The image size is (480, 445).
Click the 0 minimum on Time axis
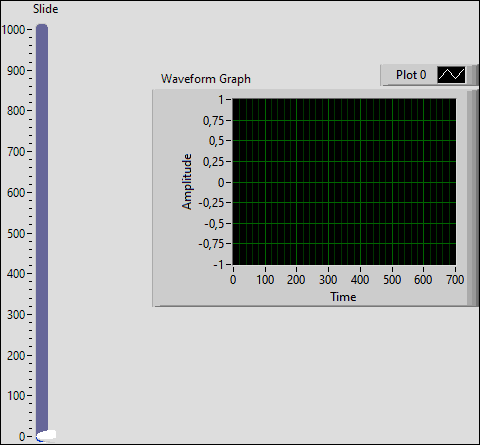233,279
